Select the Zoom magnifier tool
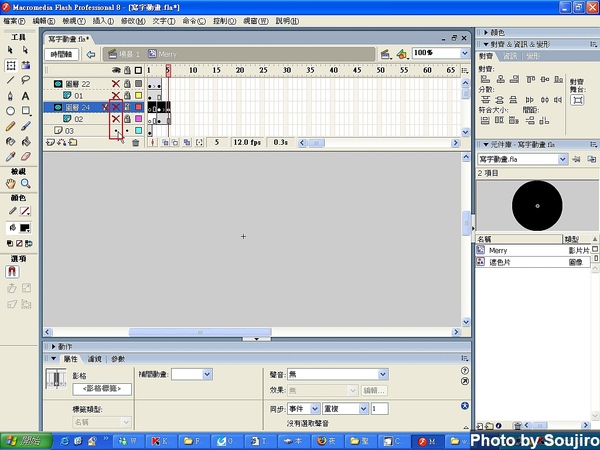This screenshot has height=450, width=600. point(25,184)
